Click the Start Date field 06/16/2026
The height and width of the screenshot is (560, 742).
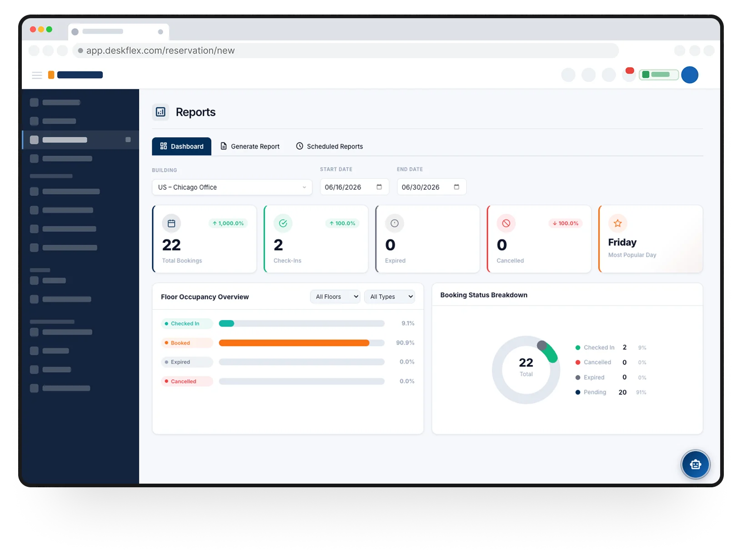(354, 187)
